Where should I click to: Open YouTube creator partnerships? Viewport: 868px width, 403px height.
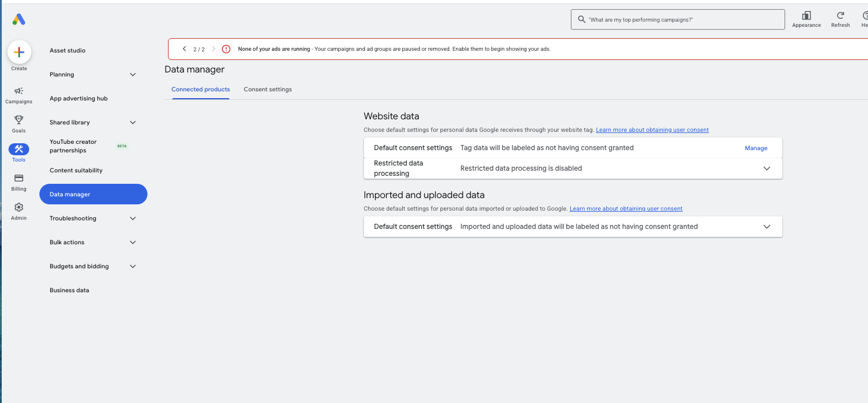click(x=73, y=146)
